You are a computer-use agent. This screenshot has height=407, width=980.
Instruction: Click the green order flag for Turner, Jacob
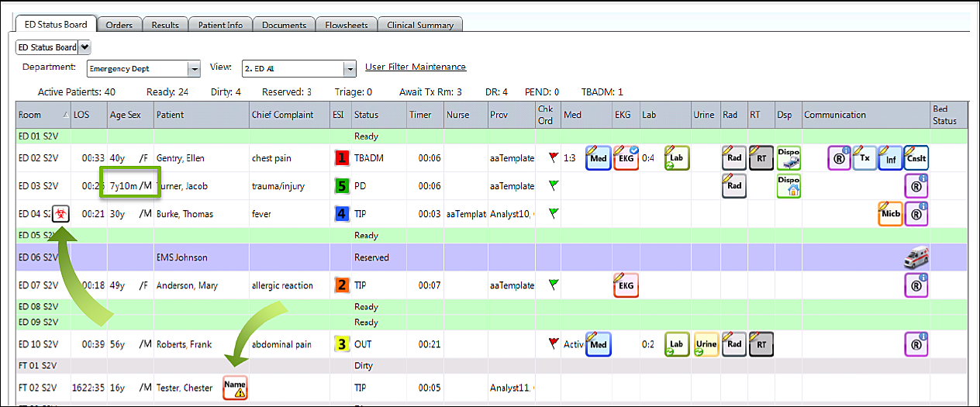click(x=553, y=185)
